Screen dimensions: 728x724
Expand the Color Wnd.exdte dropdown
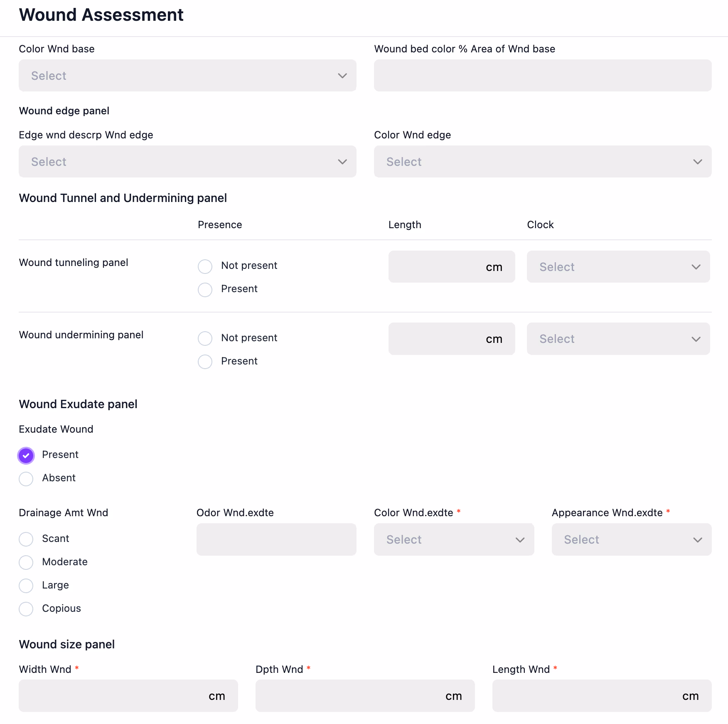tap(454, 539)
